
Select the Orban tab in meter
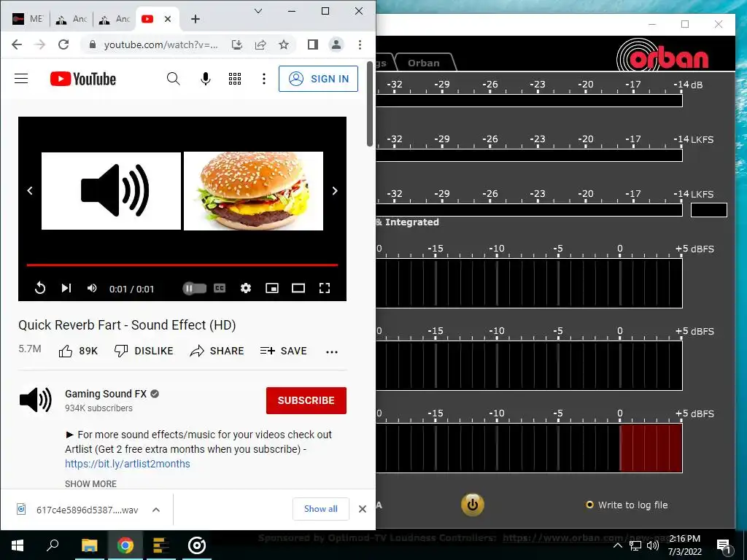424,63
